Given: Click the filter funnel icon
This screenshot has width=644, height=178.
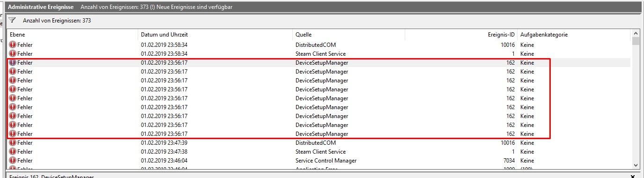Looking at the screenshot, I should [x=13, y=21].
